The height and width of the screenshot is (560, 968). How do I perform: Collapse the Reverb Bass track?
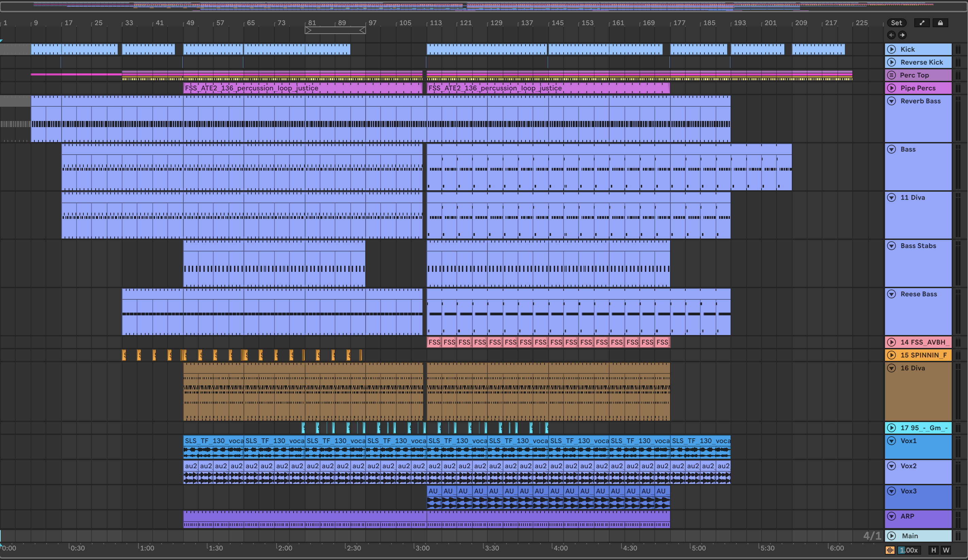(x=891, y=101)
